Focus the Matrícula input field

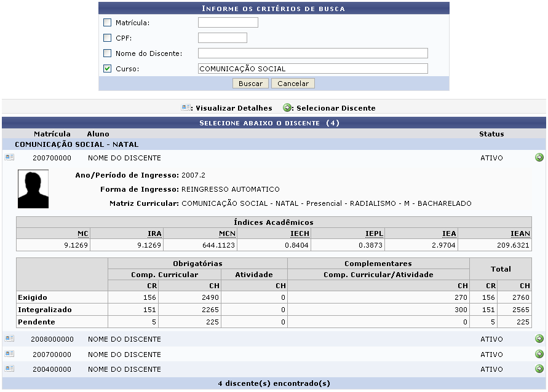tap(228, 22)
